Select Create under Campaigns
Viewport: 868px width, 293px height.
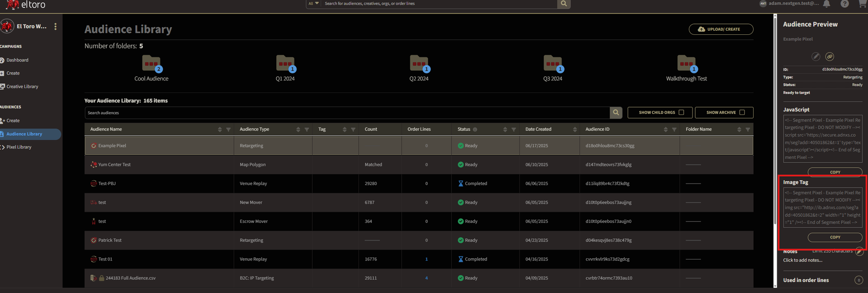pos(13,73)
